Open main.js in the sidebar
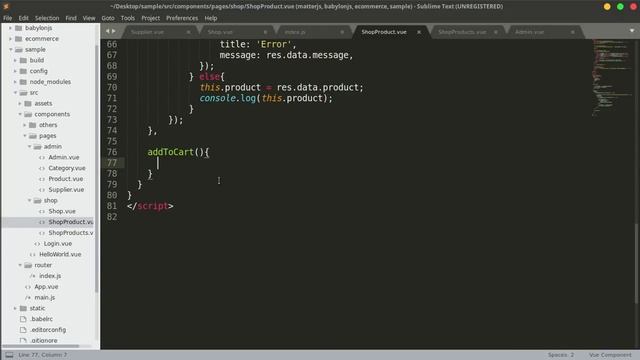This screenshot has height=360, width=640. pos(44,298)
